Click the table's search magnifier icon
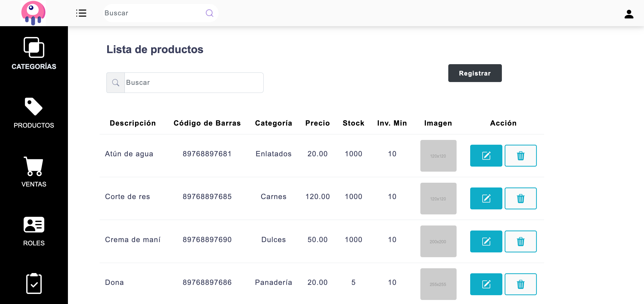This screenshot has width=644, height=304. (x=115, y=83)
